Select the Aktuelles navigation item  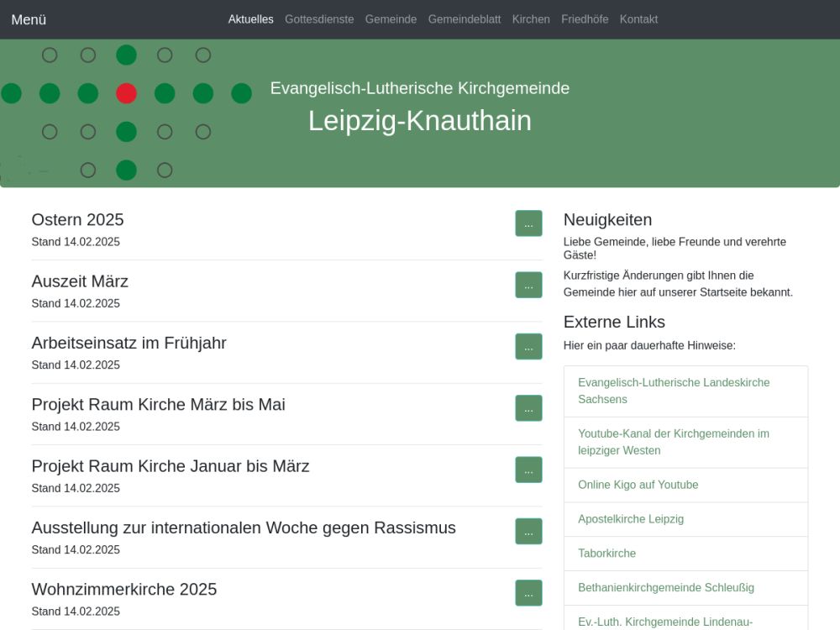pyautogui.click(x=250, y=19)
